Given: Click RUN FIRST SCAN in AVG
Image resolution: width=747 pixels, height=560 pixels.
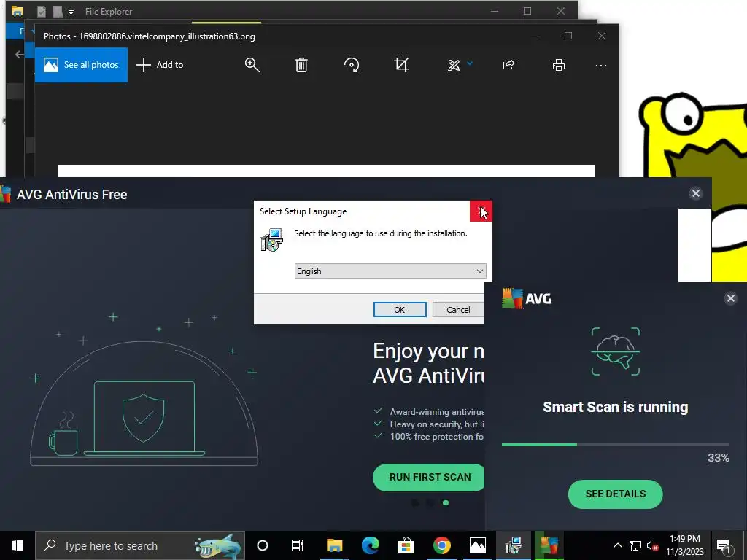Looking at the screenshot, I should point(429,477).
